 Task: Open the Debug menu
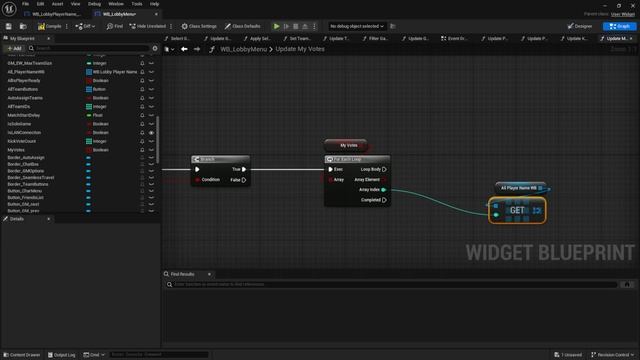[94, 4]
